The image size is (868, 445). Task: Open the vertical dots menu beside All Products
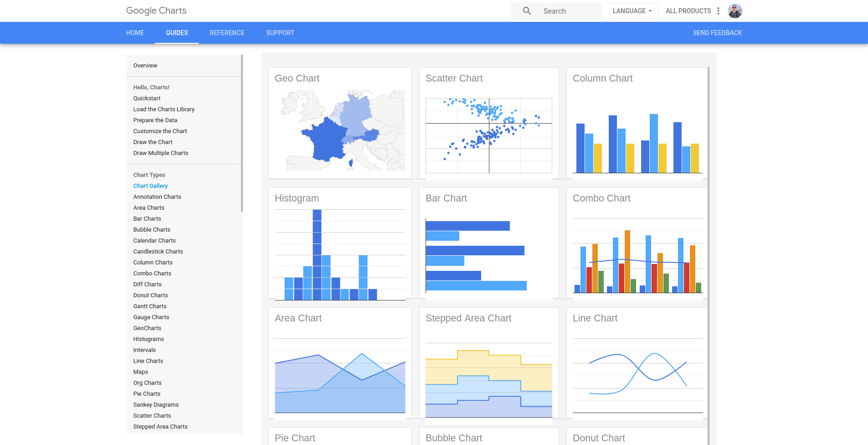[x=718, y=11]
